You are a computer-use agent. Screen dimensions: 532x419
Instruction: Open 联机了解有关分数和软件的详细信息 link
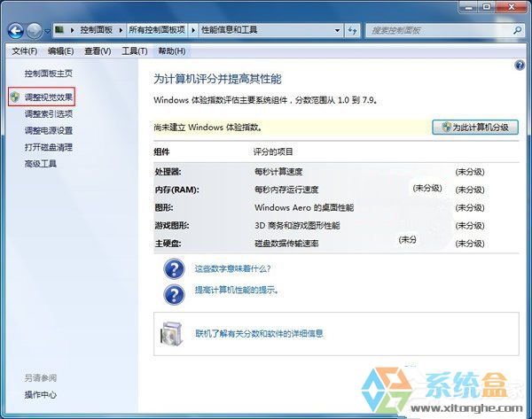point(259,334)
